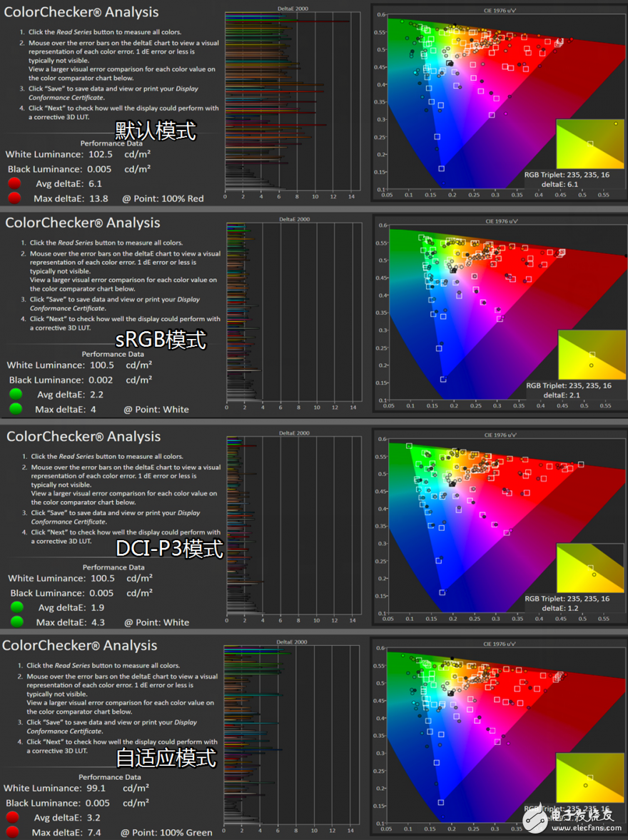Image resolution: width=628 pixels, height=840 pixels.
Task: Click the yellow comparator swatch showing deltaE 1.2
Action: point(589,568)
